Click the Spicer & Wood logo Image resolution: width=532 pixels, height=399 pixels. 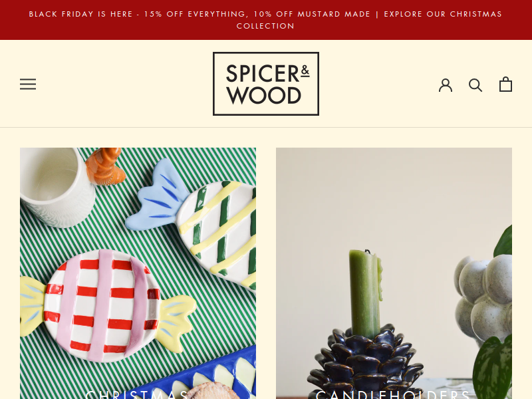[x=266, y=84]
